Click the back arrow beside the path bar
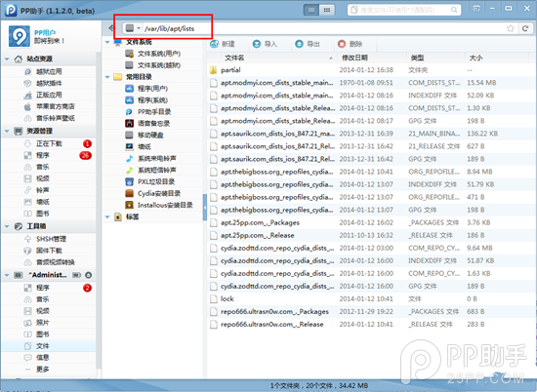537x392 pixels. pos(111,28)
